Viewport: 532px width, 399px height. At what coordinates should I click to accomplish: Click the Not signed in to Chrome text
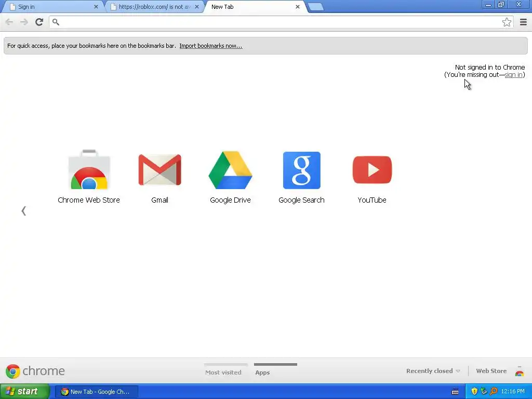click(489, 67)
